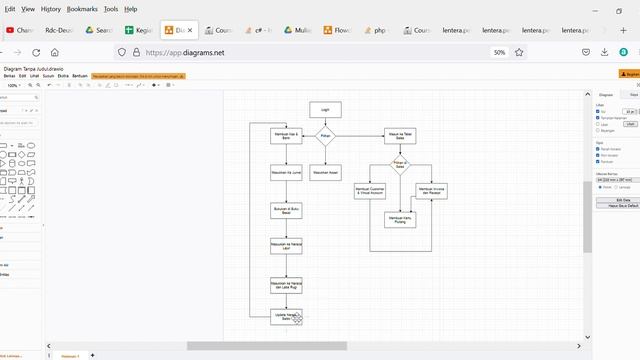Click the delete icon in draw.io toolbar
Viewport: 640px width, 360px height.
pos(69,85)
